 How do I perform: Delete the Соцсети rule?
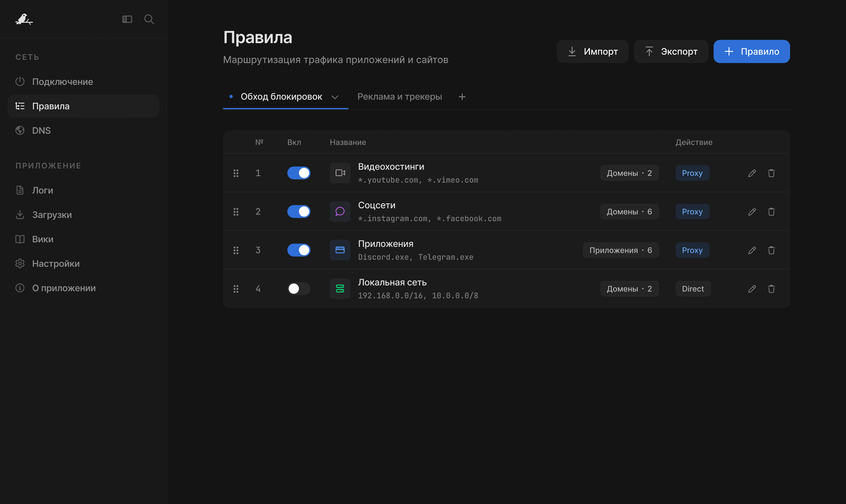pyautogui.click(x=771, y=212)
